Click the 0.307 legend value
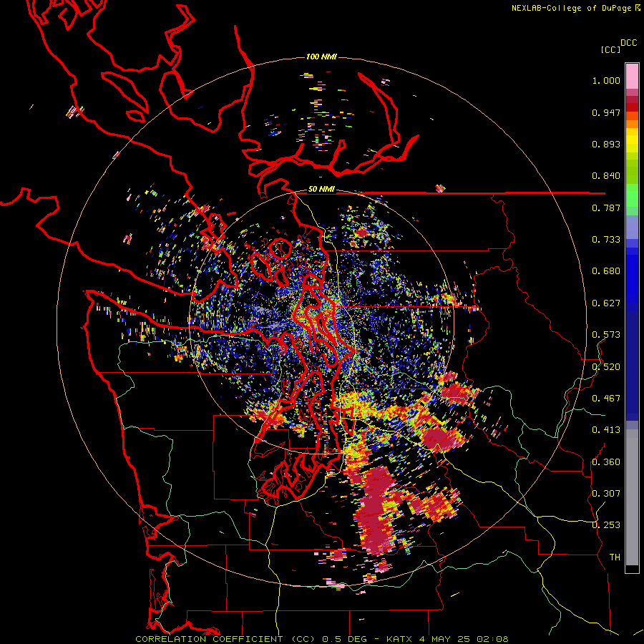The image size is (644, 644). (x=606, y=494)
